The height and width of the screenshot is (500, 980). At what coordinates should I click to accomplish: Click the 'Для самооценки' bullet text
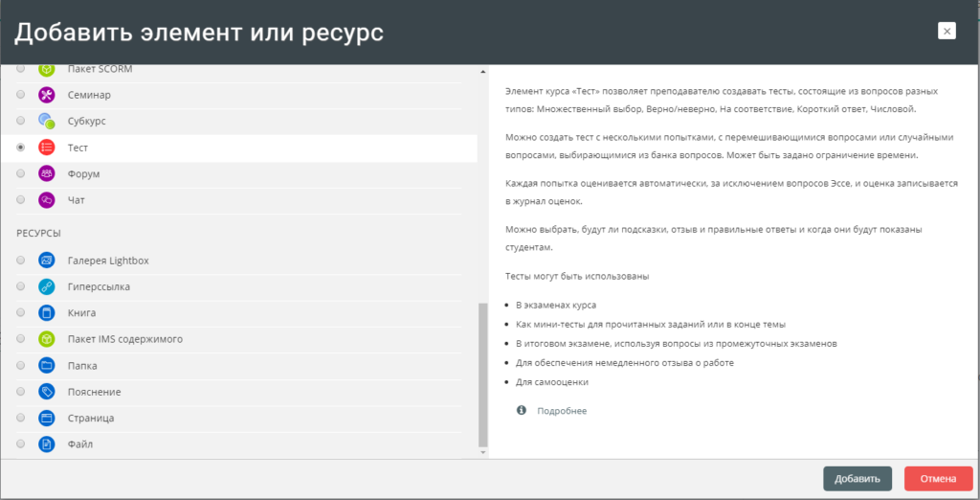552,382
